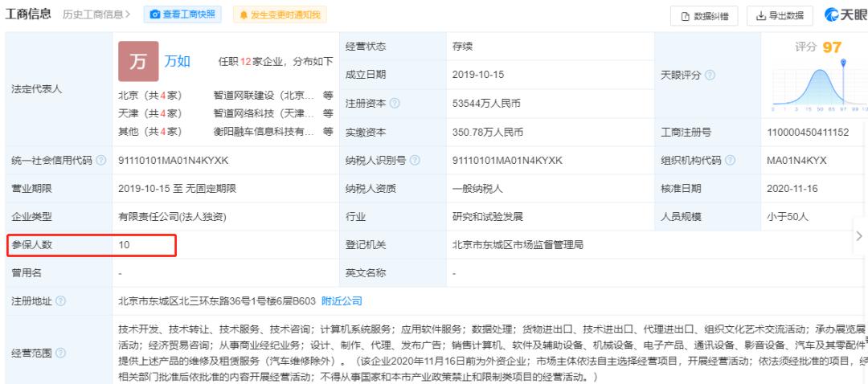This screenshot has width=868, height=384.
Task: Click 人员规模 value 小于50人
Action: tap(787, 217)
